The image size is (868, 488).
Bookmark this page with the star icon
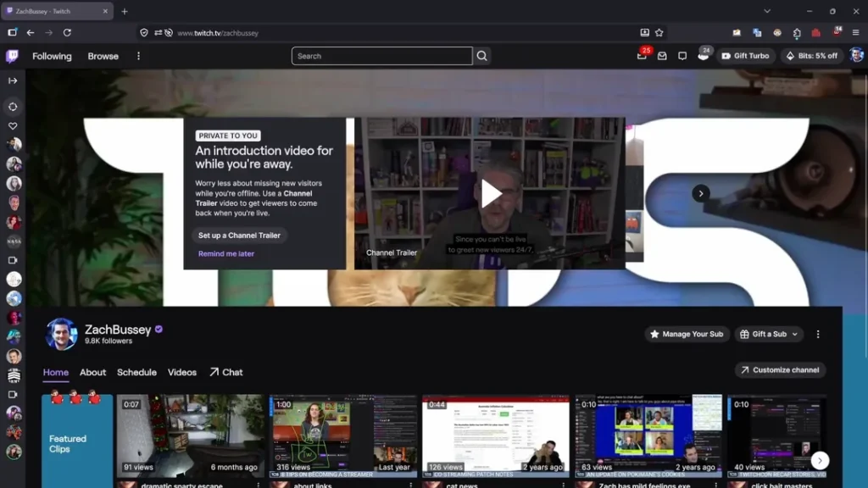[x=659, y=33]
